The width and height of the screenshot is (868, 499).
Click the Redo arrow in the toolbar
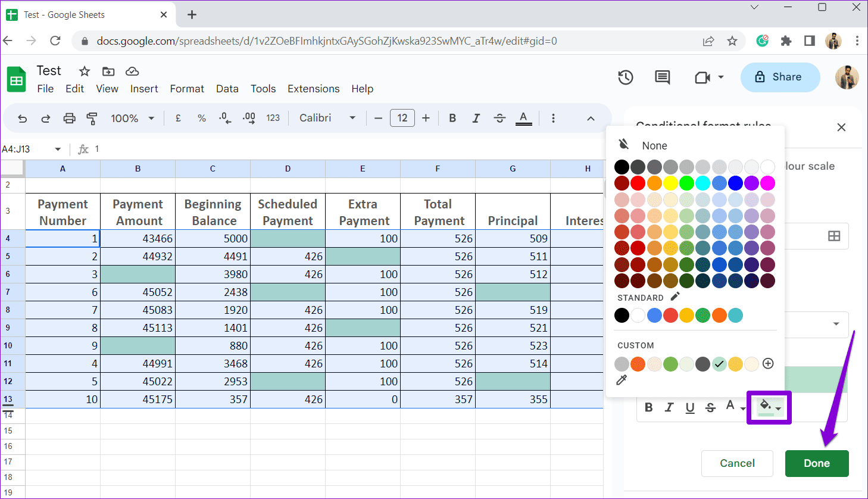tap(46, 118)
